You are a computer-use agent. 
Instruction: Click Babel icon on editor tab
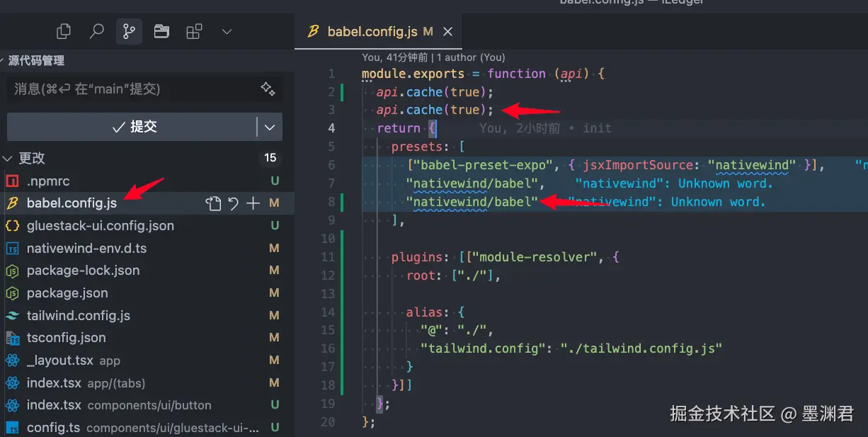point(313,32)
